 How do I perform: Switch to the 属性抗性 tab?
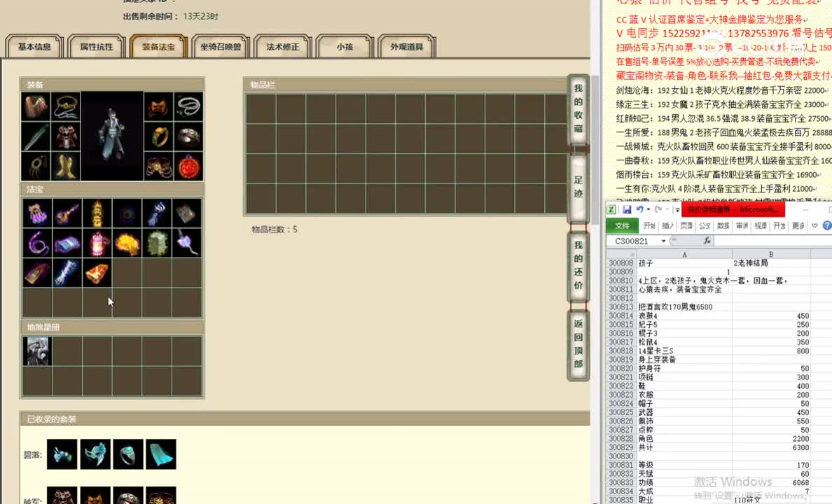click(x=97, y=47)
